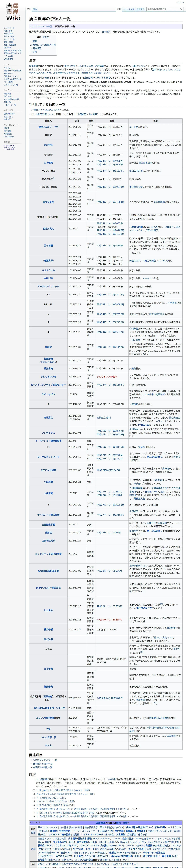Image resolution: width=186 pixels, height=868 pixels.
Task: Select the 閲覧 tab
Action: 119,9
